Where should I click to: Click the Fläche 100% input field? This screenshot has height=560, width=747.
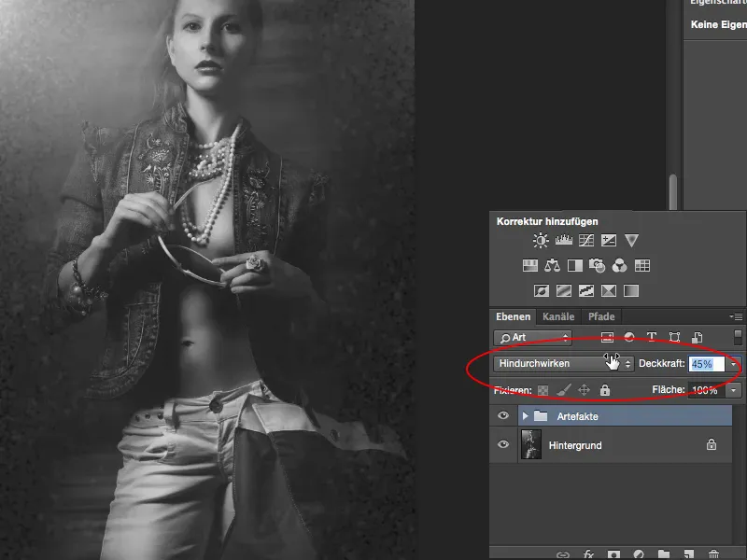point(707,390)
